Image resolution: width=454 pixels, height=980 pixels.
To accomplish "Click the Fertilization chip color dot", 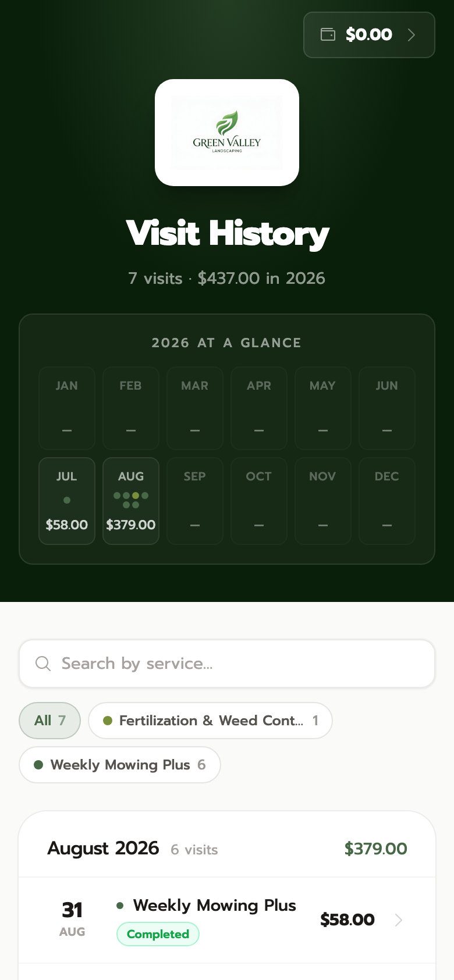I will pyautogui.click(x=107, y=721).
